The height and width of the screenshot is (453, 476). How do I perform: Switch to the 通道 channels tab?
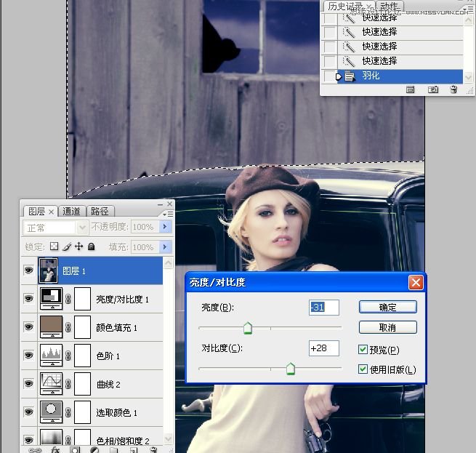71,212
